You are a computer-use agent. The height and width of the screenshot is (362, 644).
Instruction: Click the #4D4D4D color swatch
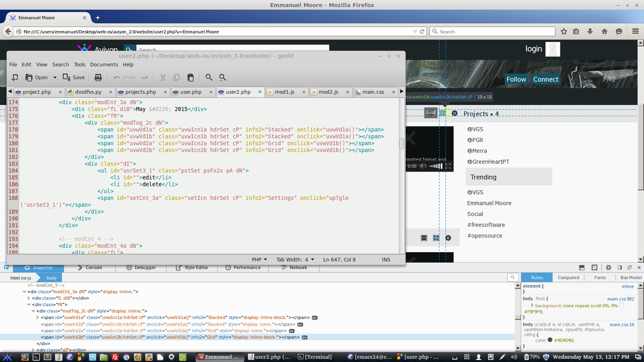coord(550,340)
